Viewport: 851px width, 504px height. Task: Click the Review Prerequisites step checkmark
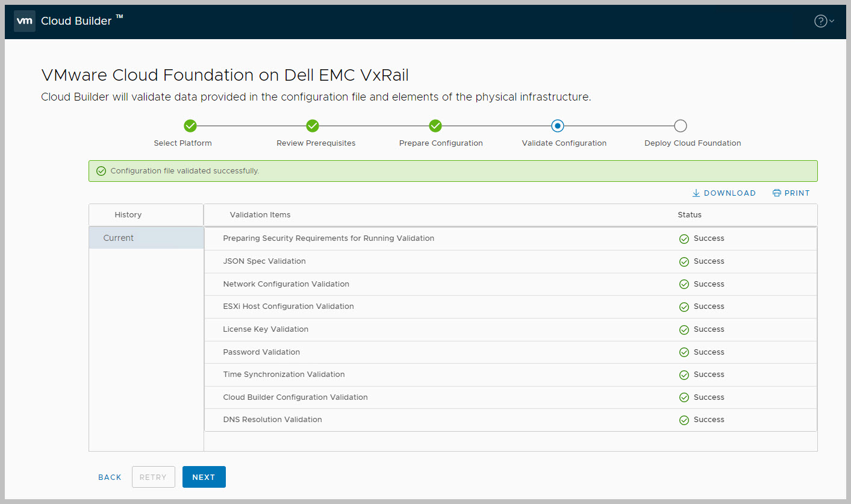(313, 126)
